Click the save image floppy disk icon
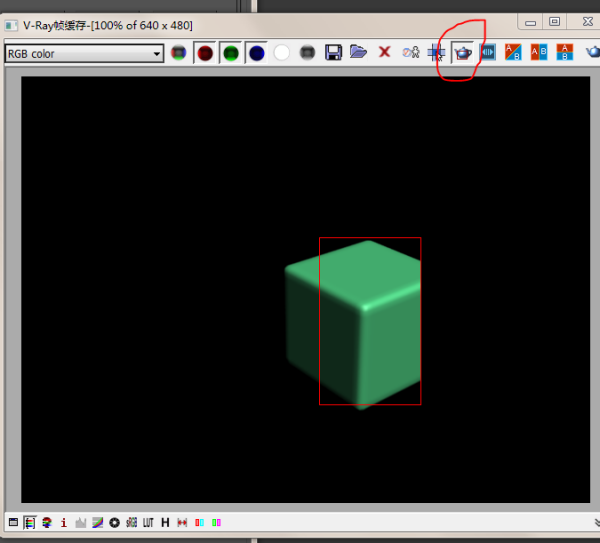This screenshot has width=600, height=543. point(334,52)
